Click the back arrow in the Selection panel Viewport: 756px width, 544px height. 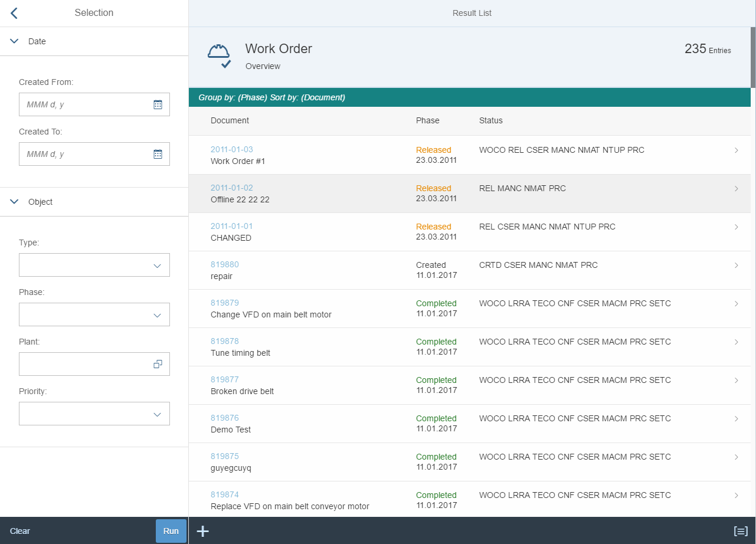13,12
